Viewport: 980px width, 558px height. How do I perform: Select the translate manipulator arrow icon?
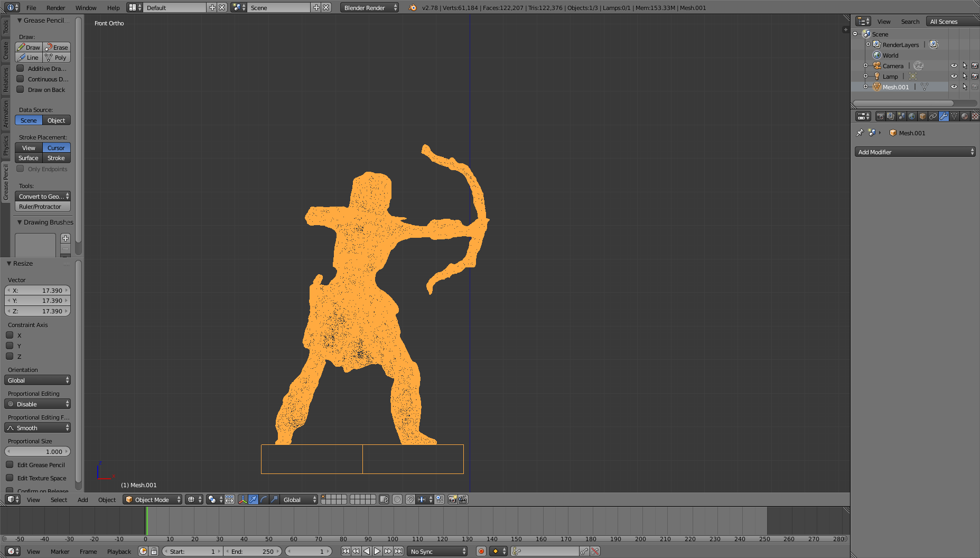[x=253, y=499]
